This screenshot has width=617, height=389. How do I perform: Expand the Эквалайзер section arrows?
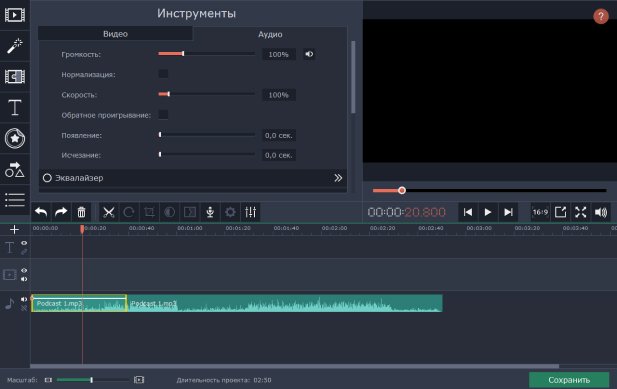tap(338, 178)
